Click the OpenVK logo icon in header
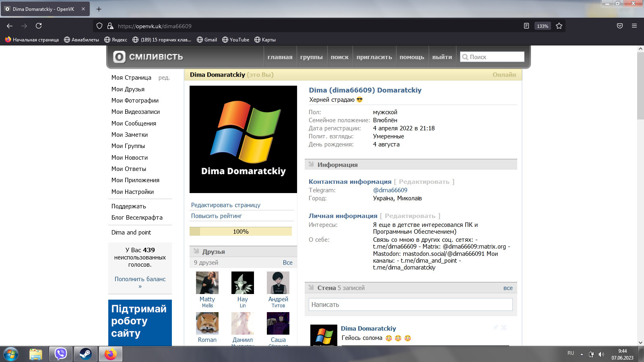The height and width of the screenshot is (362, 644). 119,57
